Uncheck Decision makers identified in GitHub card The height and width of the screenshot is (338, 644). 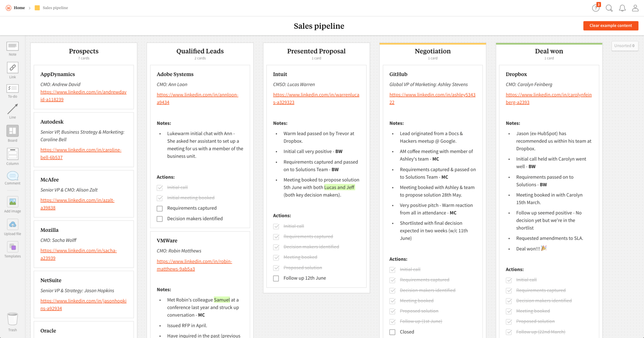[392, 291]
